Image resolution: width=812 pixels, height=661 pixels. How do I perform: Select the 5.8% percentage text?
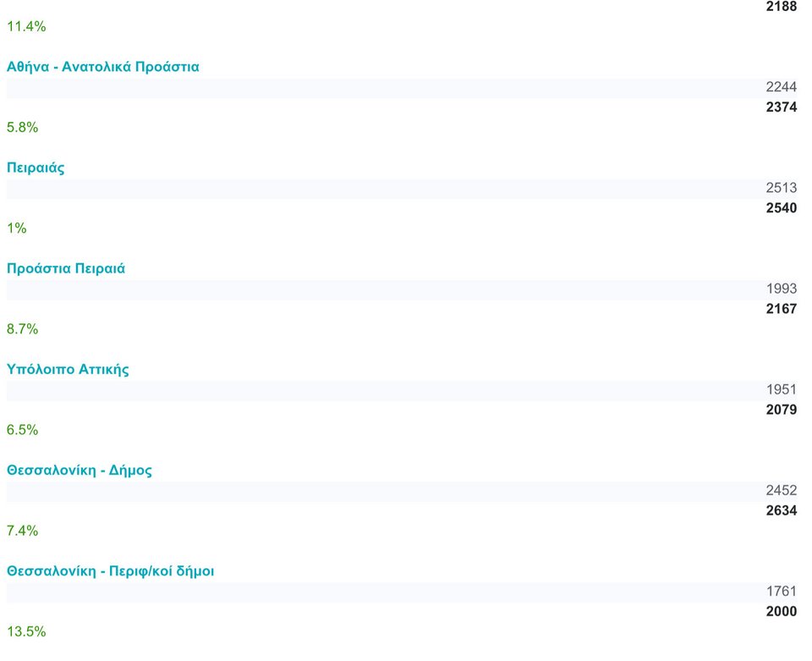23,127
